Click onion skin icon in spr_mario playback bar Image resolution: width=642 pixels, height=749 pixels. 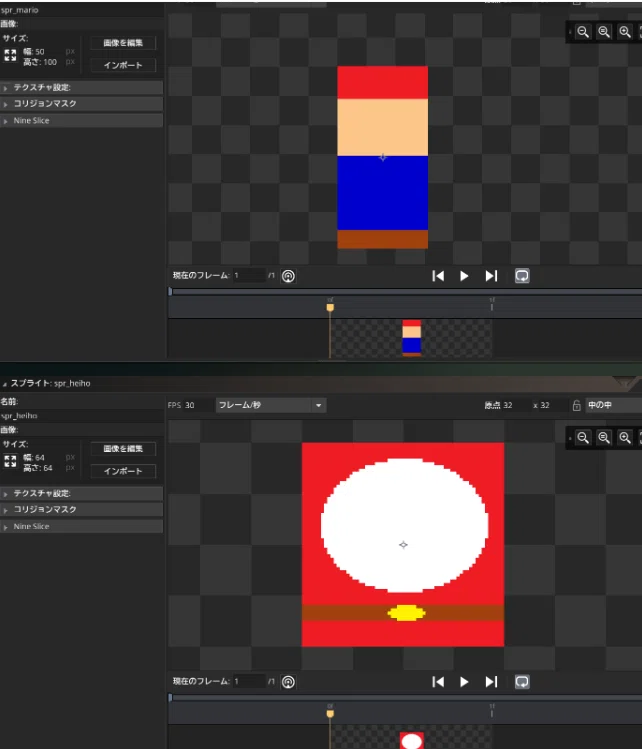[288, 276]
